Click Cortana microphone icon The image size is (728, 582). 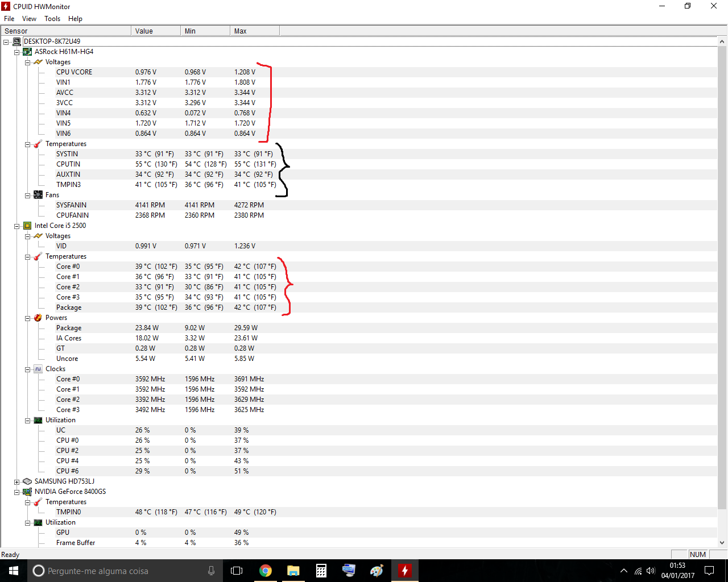[211, 571]
